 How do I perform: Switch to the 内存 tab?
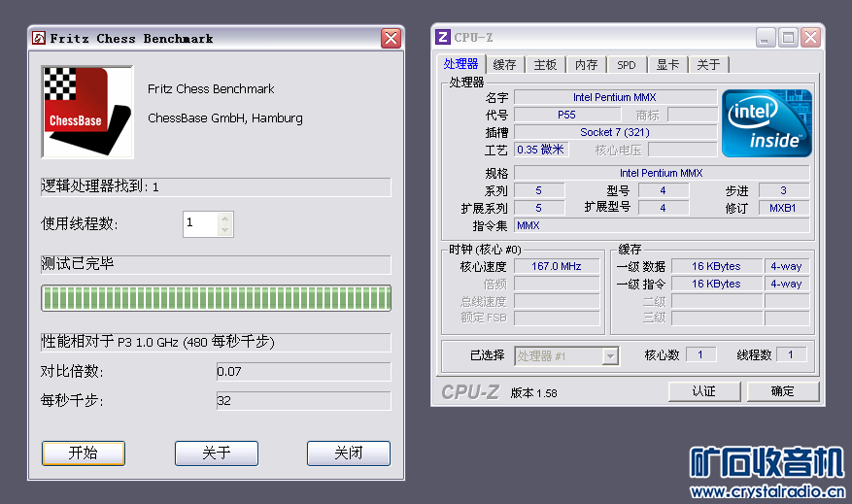click(586, 65)
